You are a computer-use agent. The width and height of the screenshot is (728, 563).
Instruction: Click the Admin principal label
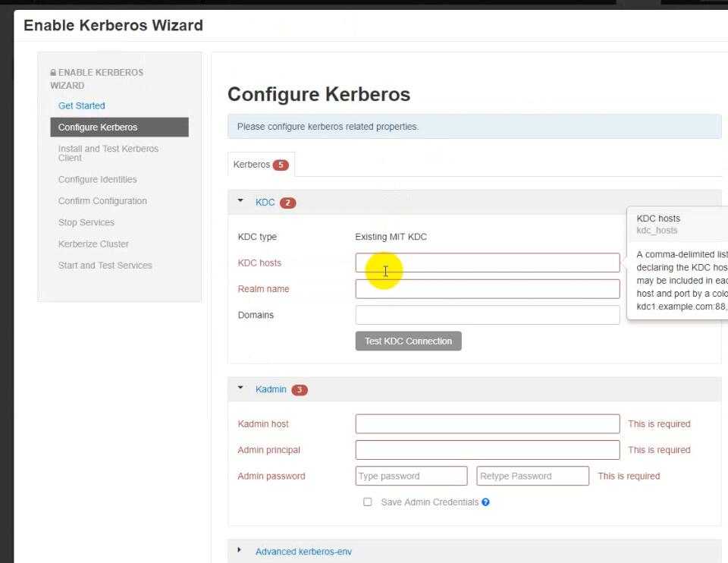pos(268,450)
